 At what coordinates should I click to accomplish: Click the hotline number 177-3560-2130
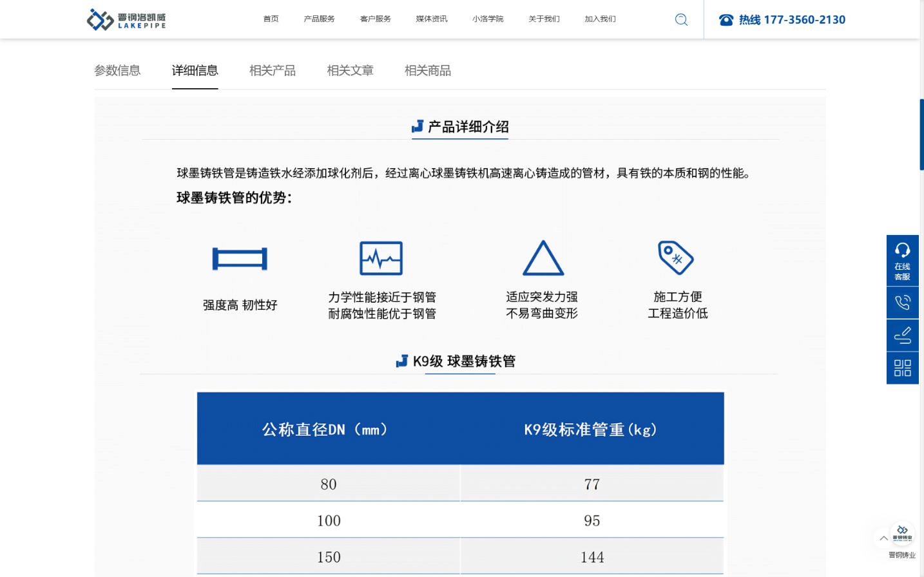pos(804,20)
